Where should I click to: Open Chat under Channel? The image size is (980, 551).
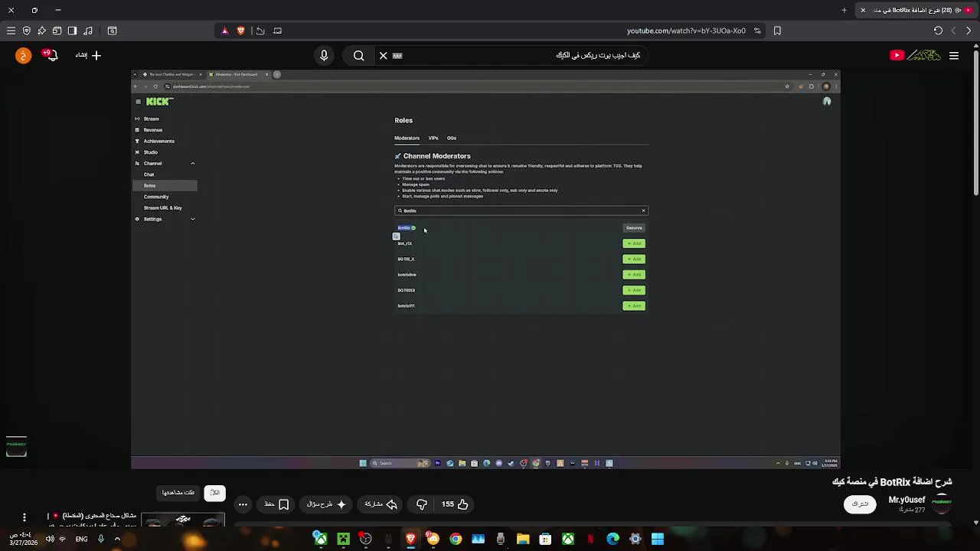click(149, 174)
